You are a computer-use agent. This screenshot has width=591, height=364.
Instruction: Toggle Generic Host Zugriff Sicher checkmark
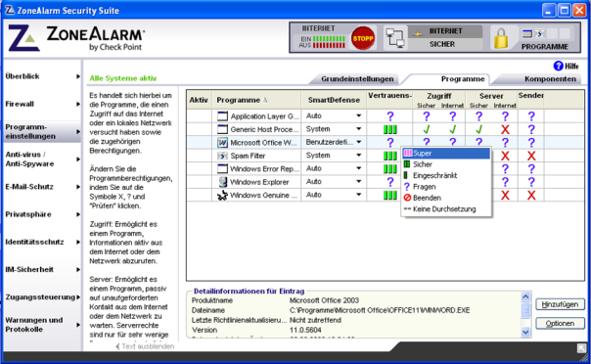(427, 129)
